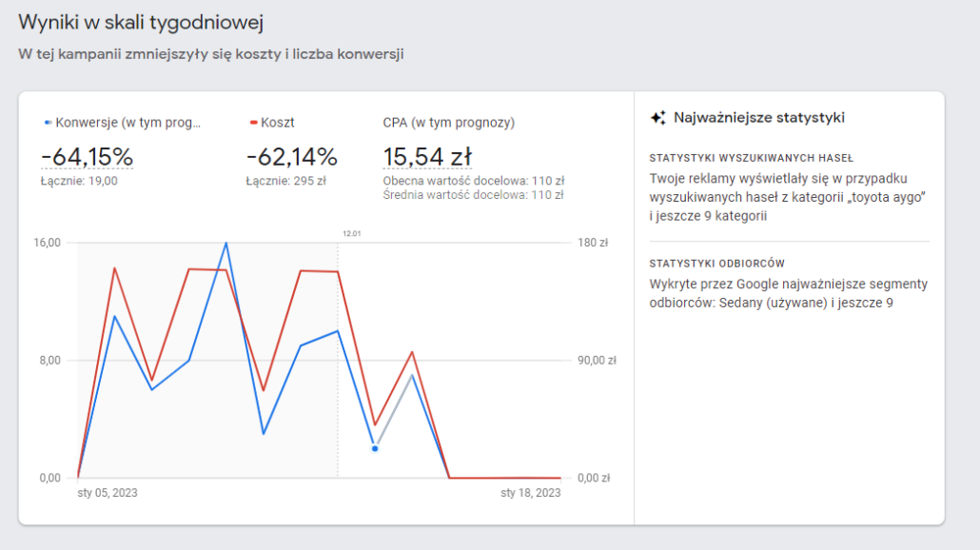Click the Łącznie: 295 zł cost total
980x550 pixels.
[x=285, y=181]
